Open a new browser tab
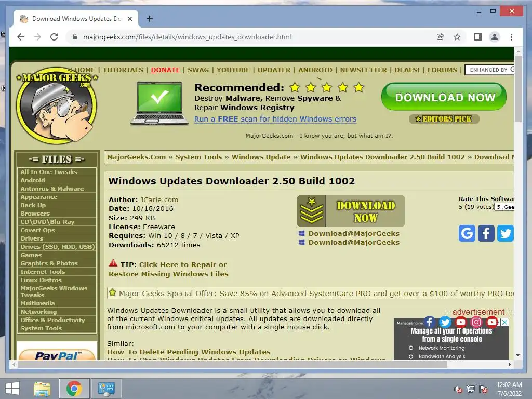 point(149,19)
